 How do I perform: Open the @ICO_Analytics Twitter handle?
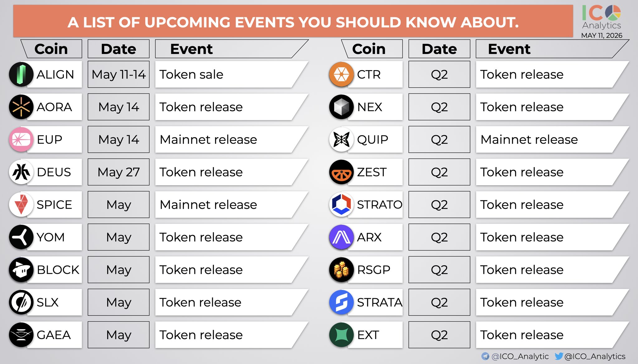(595, 356)
